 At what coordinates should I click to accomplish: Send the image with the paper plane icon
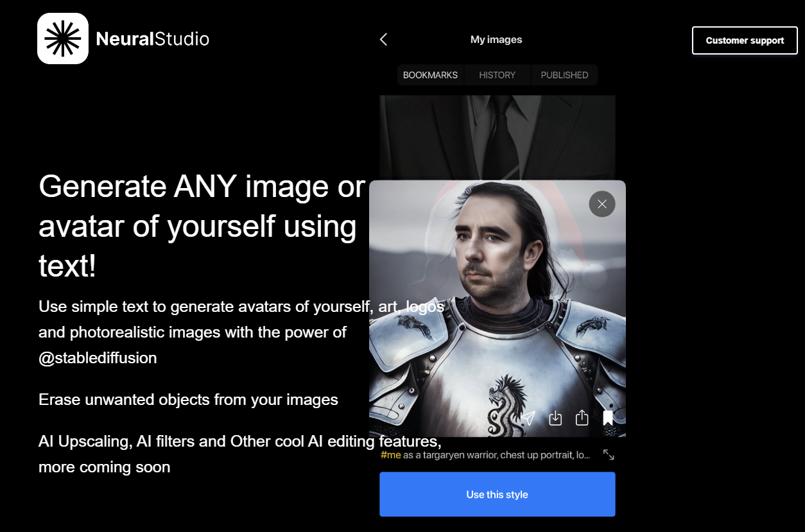tap(528, 418)
